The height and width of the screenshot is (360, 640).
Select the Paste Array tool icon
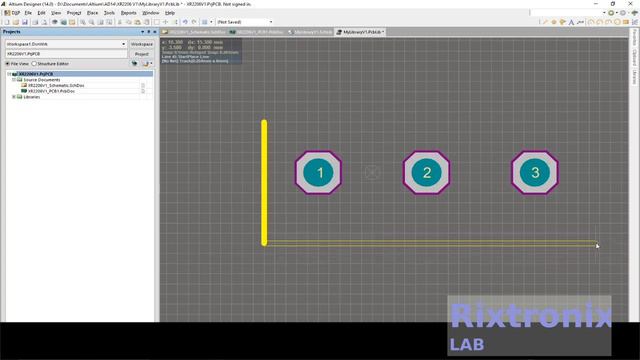[x=634, y=22]
